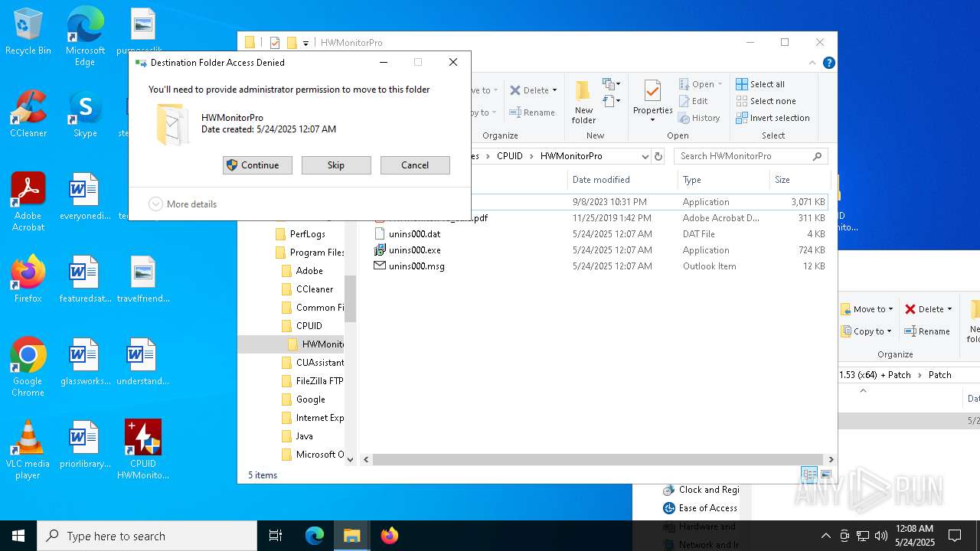Screen dimensions: 980x551
Task: Click the Search HWMonitorPro field
Action: coord(750,156)
